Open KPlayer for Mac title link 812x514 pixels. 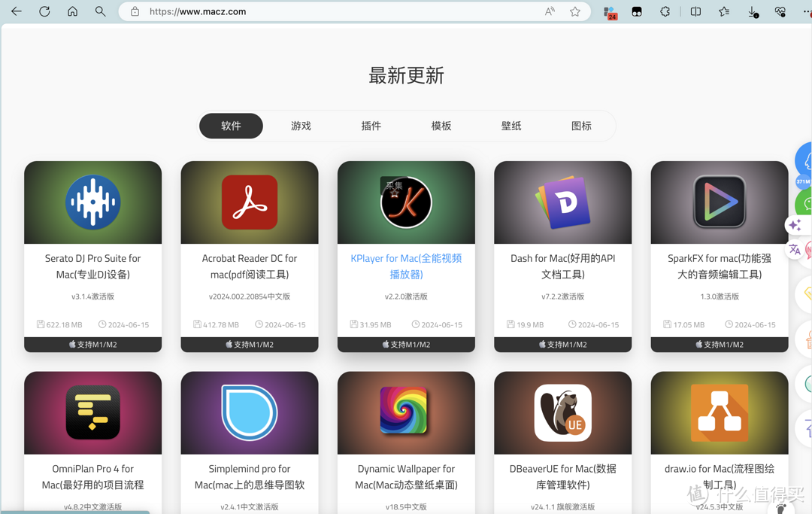pyautogui.click(x=406, y=266)
